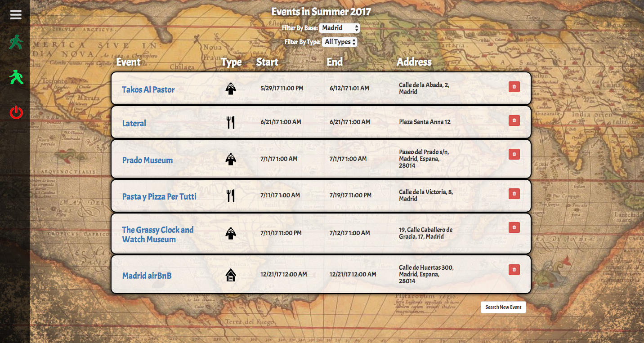Click the Lateral start time 6/21/17 1:00 AM
Image resolution: width=644 pixels, height=343 pixels.
click(x=281, y=122)
